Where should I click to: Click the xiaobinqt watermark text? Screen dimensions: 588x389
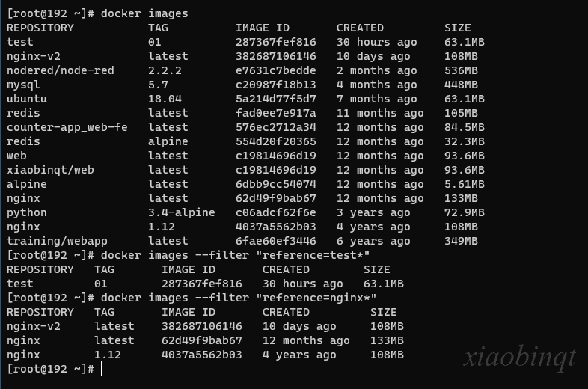[x=520, y=358]
